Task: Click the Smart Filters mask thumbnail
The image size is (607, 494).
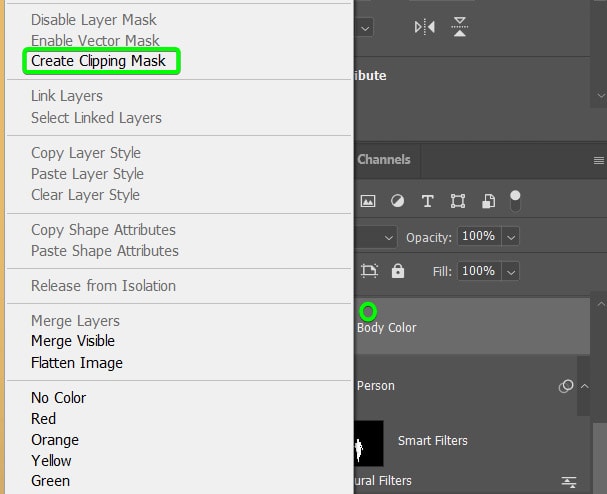Action: (369, 442)
